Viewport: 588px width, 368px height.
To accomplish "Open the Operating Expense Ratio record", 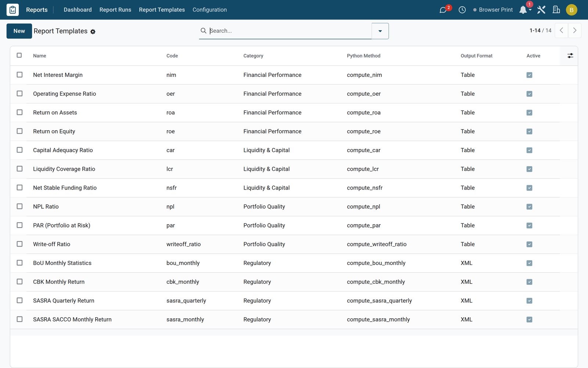I will click(x=64, y=94).
